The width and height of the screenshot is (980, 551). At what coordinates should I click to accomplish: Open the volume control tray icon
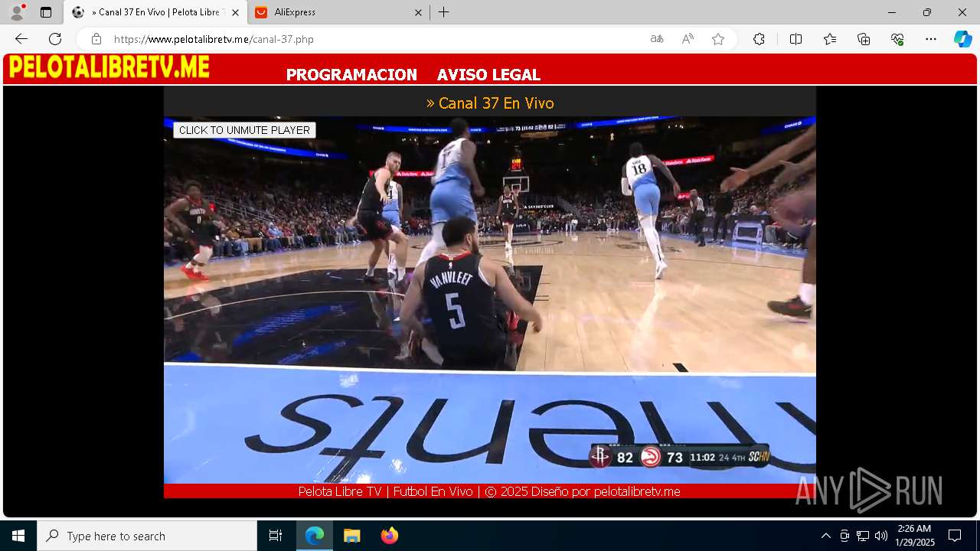point(881,536)
